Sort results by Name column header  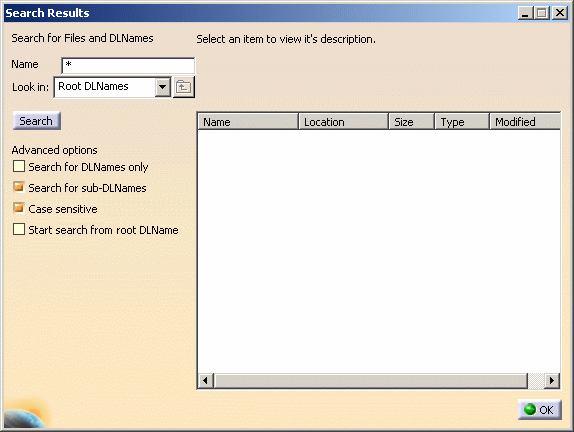[248, 122]
